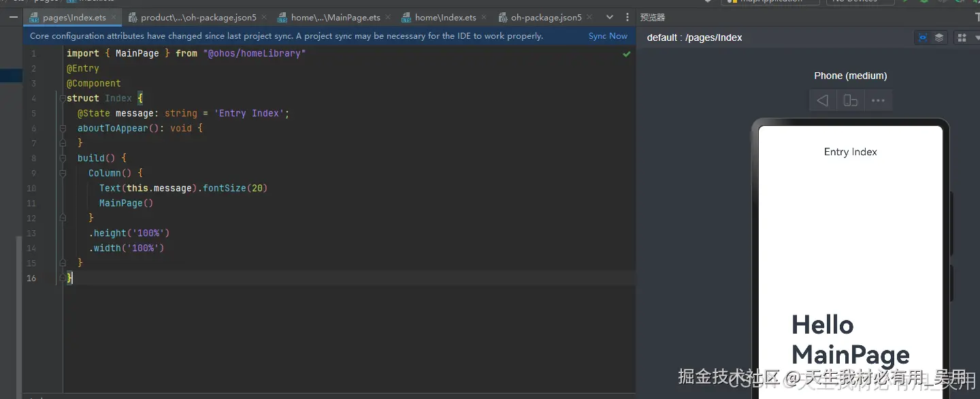
Task: Click line number 1 in gutter
Action: click(33, 54)
